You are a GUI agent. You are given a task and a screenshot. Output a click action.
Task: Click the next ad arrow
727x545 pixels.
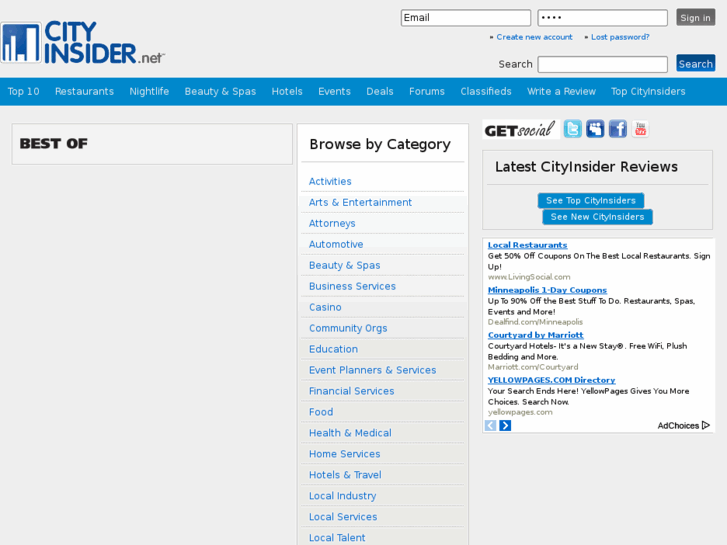[505, 425]
